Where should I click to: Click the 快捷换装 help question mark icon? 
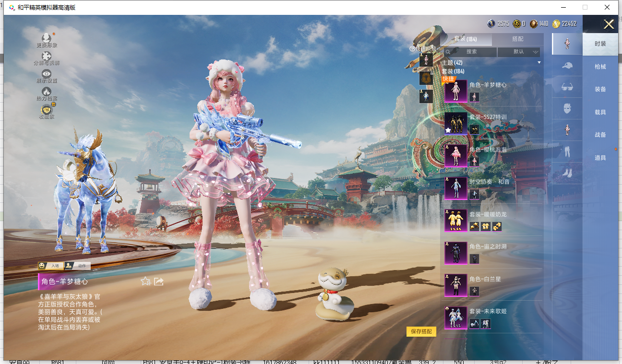[x=412, y=49]
